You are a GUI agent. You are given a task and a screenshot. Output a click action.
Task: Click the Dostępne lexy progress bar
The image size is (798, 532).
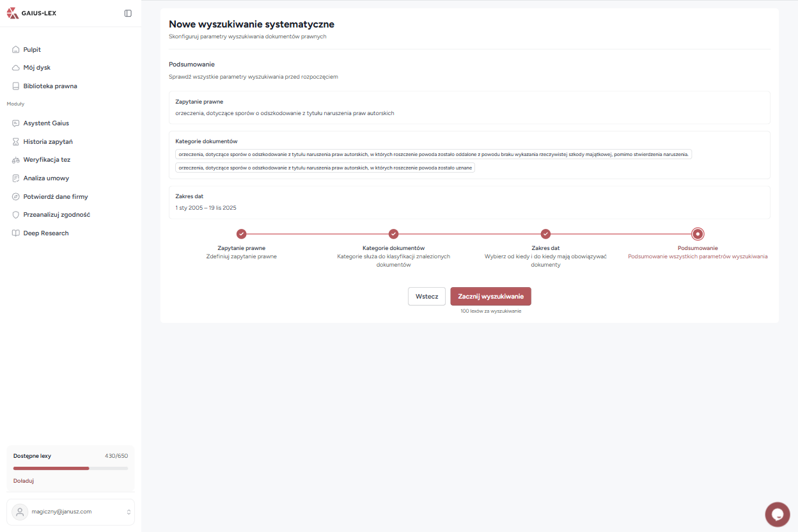[x=70, y=468]
